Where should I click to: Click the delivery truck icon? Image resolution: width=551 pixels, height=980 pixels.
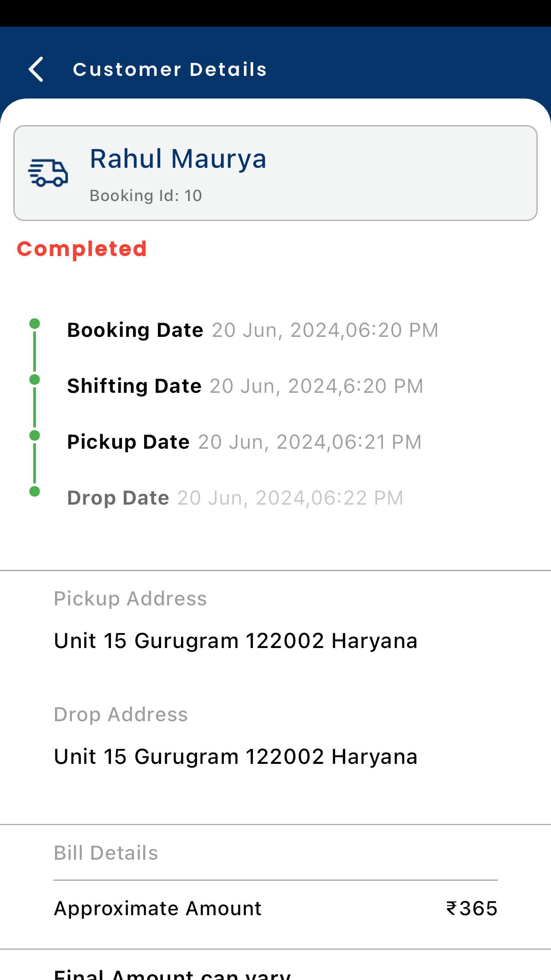[x=48, y=173]
